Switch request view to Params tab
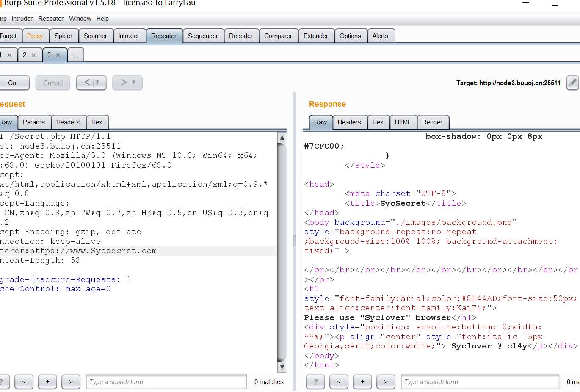Screen dimensions: 580x392 point(33,122)
